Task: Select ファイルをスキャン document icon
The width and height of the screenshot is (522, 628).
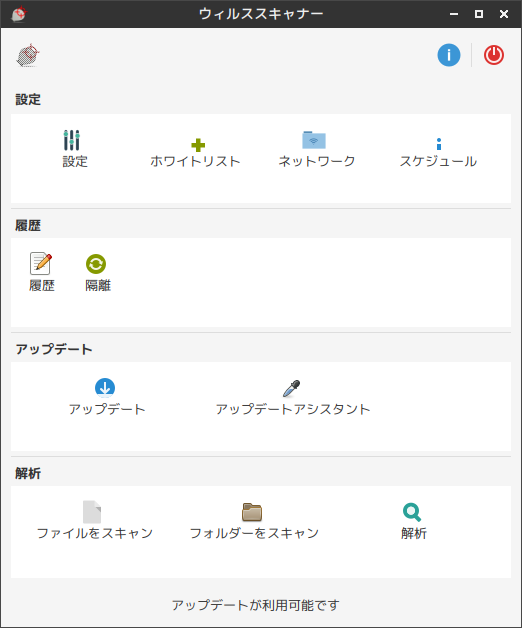Action: tap(92, 512)
